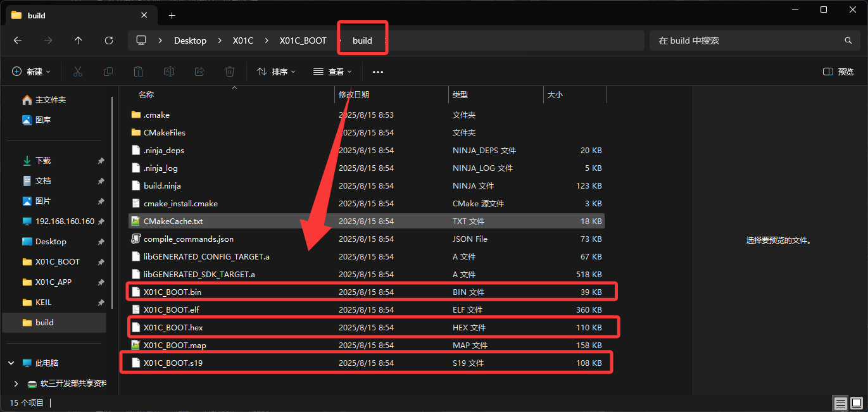Click the search magnifier icon

(x=848, y=41)
